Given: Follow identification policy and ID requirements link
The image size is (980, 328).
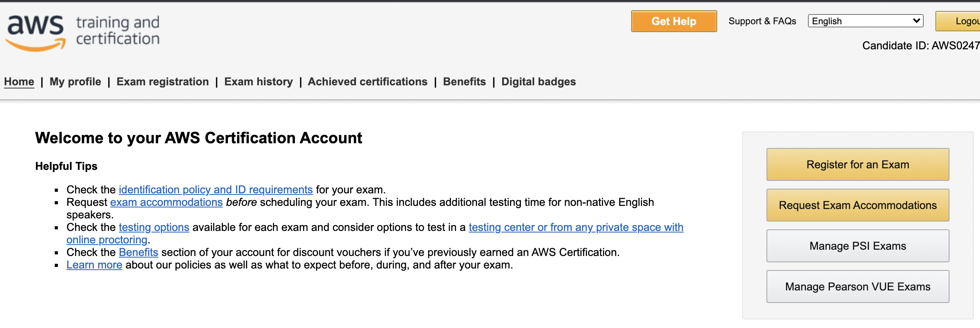Looking at the screenshot, I should click(216, 189).
